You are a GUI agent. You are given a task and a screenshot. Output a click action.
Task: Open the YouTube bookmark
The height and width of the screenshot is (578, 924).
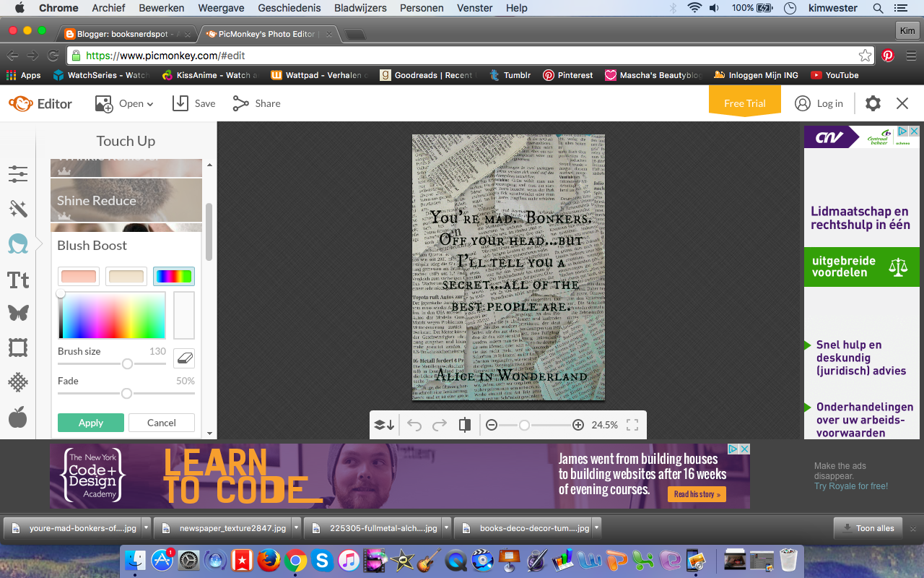click(834, 75)
